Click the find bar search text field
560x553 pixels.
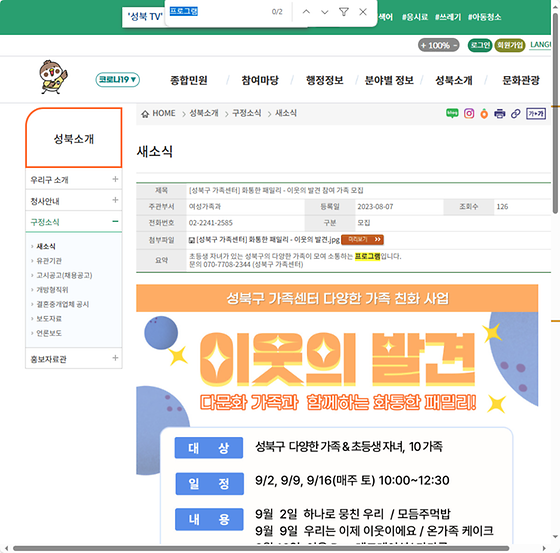pos(218,12)
